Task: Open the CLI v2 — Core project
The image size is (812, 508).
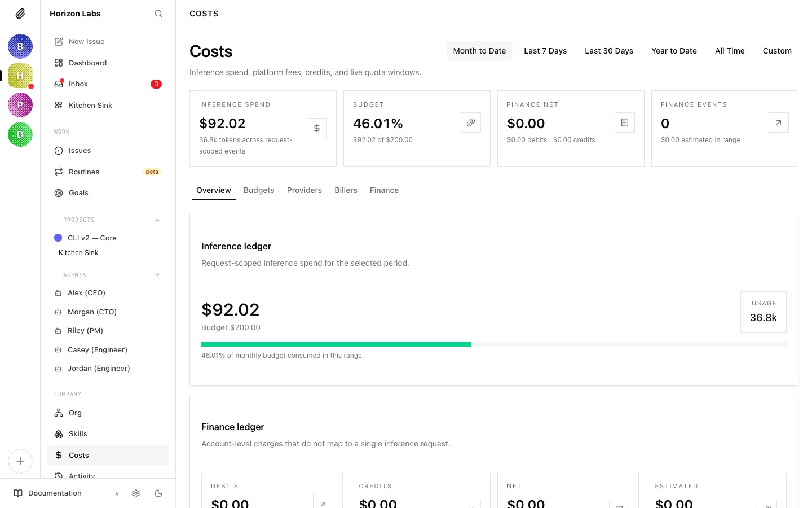Action: (108, 238)
